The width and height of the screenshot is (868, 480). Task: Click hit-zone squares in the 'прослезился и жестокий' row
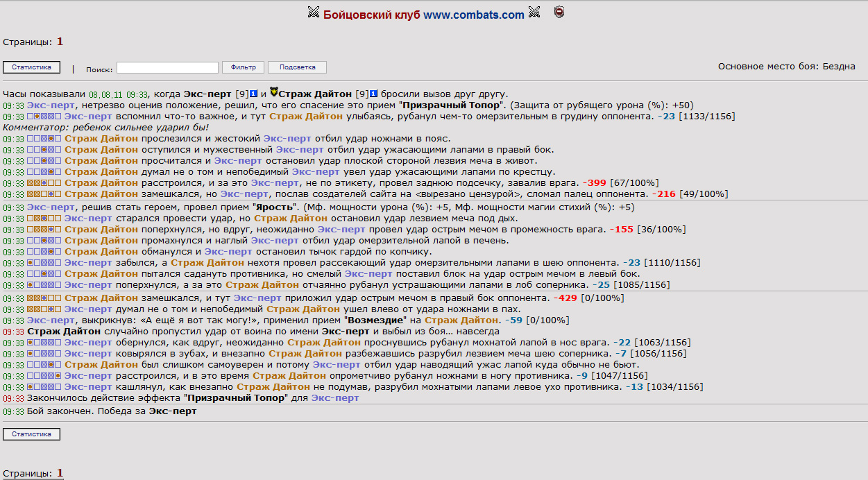coord(44,139)
